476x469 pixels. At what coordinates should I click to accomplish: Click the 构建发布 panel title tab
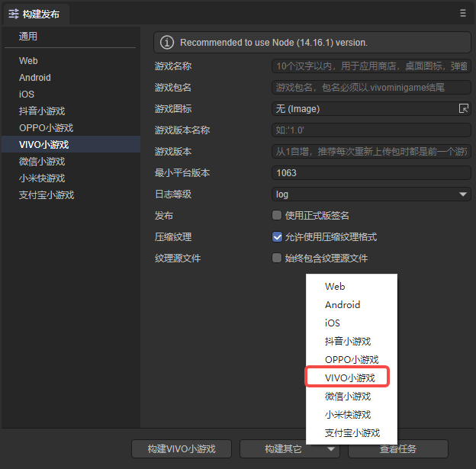pyautogui.click(x=37, y=14)
